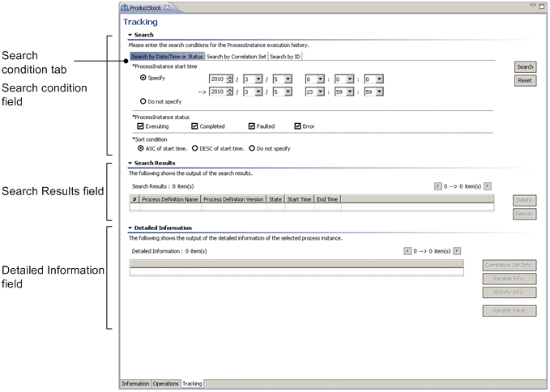The height and width of the screenshot is (392, 550).
Task: Click the Search Results next page arrow
Action: [488, 186]
